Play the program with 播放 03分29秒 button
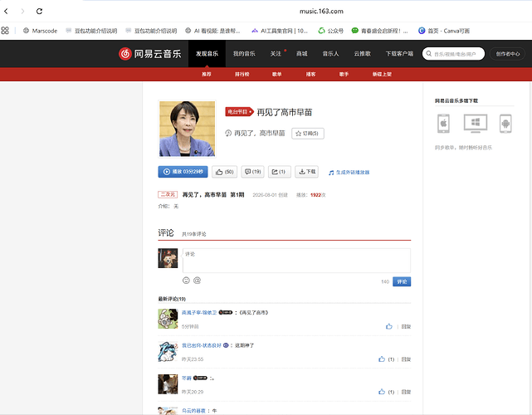 tap(183, 172)
